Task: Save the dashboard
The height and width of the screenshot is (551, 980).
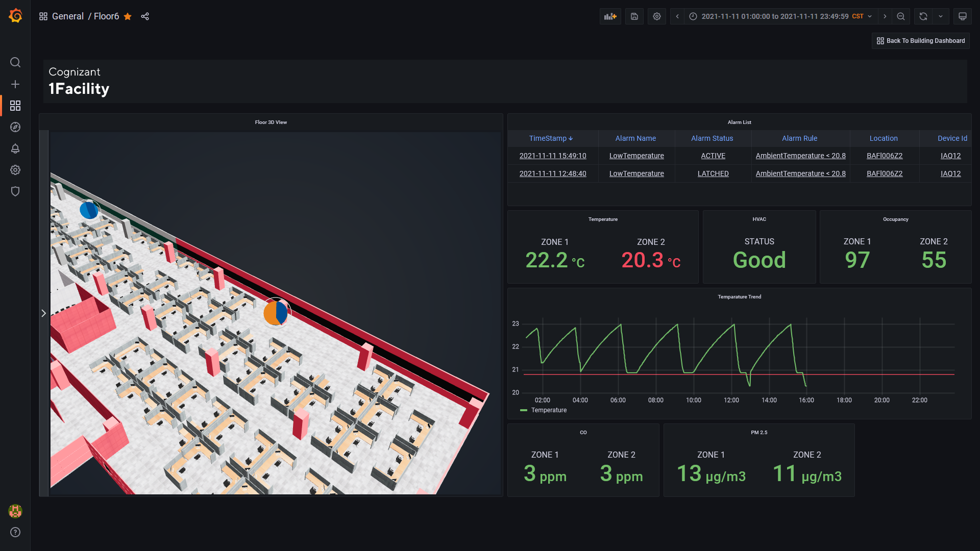Action: (x=634, y=16)
